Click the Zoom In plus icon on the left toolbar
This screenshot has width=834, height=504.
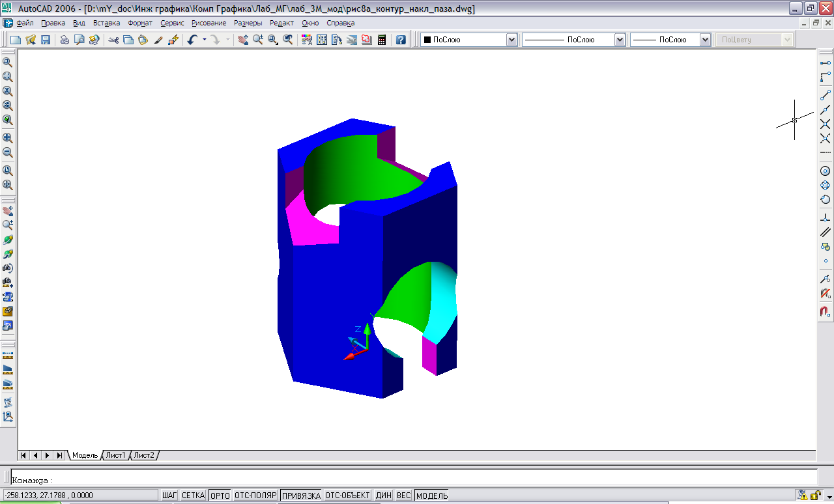pyautogui.click(x=8, y=138)
